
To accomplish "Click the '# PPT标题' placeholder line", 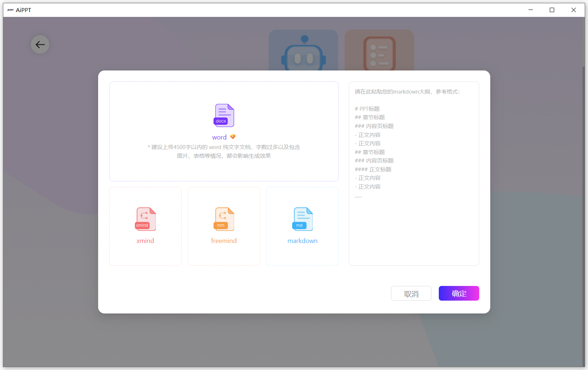I will click(367, 109).
